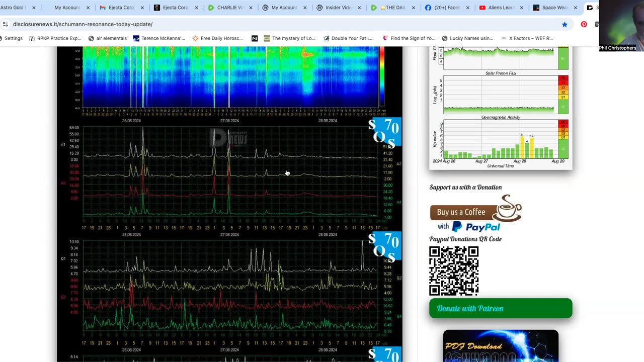
Task: Click the Support us with a Donation heading
Action: point(465,187)
